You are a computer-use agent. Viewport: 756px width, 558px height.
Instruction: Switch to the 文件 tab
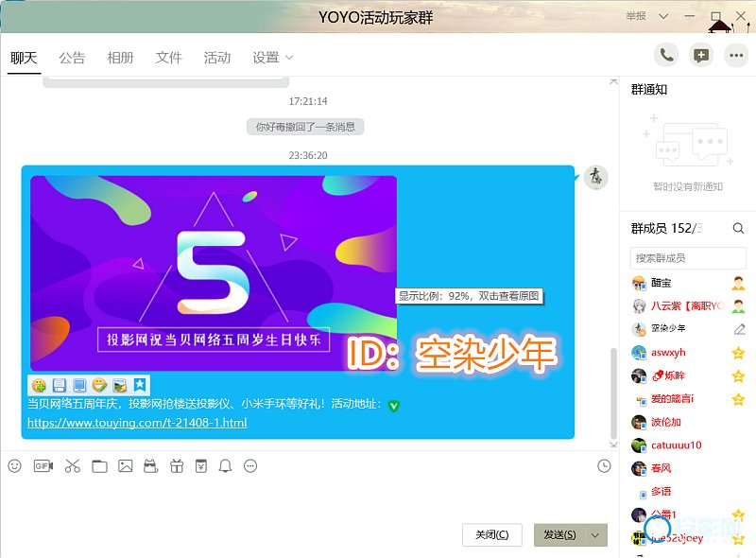coord(168,58)
